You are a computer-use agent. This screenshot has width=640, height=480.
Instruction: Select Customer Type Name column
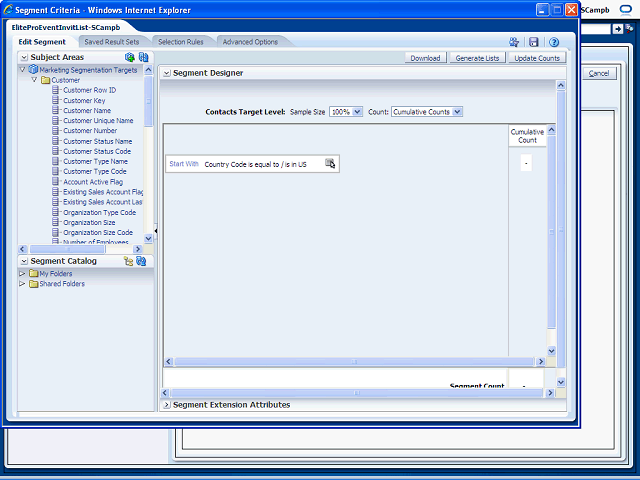pyautogui.click(x=95, y=161)
